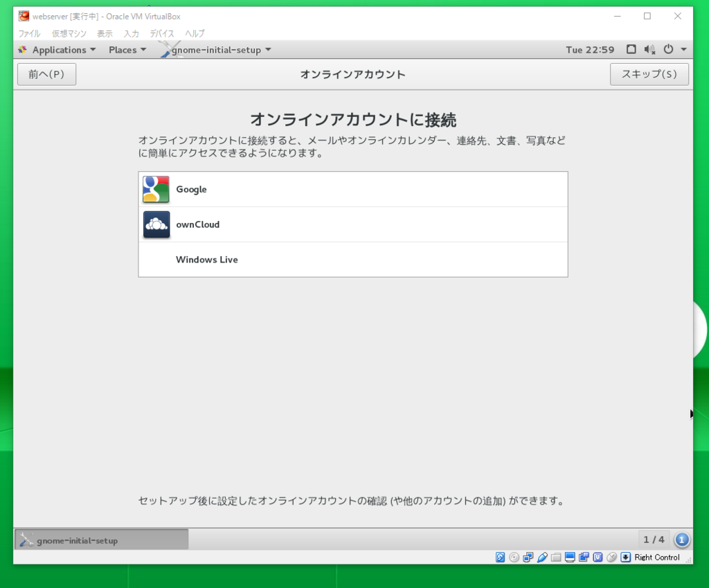
Task: Click the Right Control host key label
Action: click(x=657, y=558)
